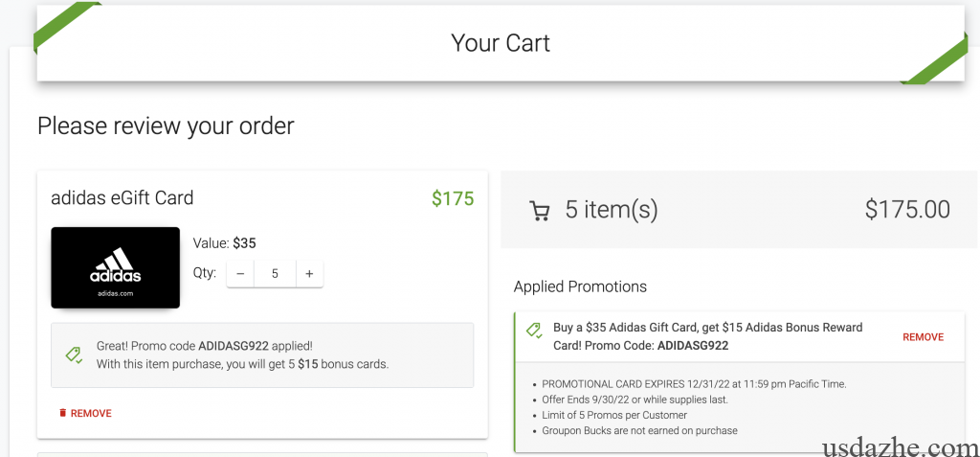Click the 'Limit of 5 Promos per Customer' note
Image resolution: width=980 pixels, height=457 pixels.
click(x=614, y=415)
